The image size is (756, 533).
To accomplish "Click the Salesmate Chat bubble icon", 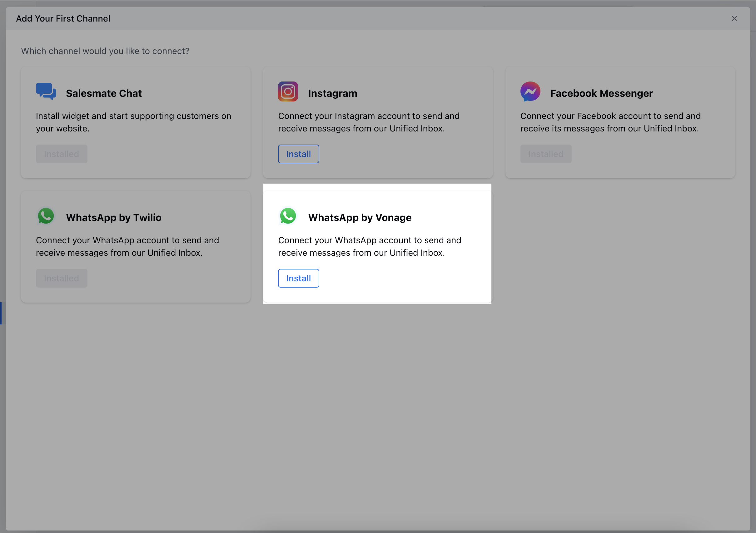I will [46, 91].
